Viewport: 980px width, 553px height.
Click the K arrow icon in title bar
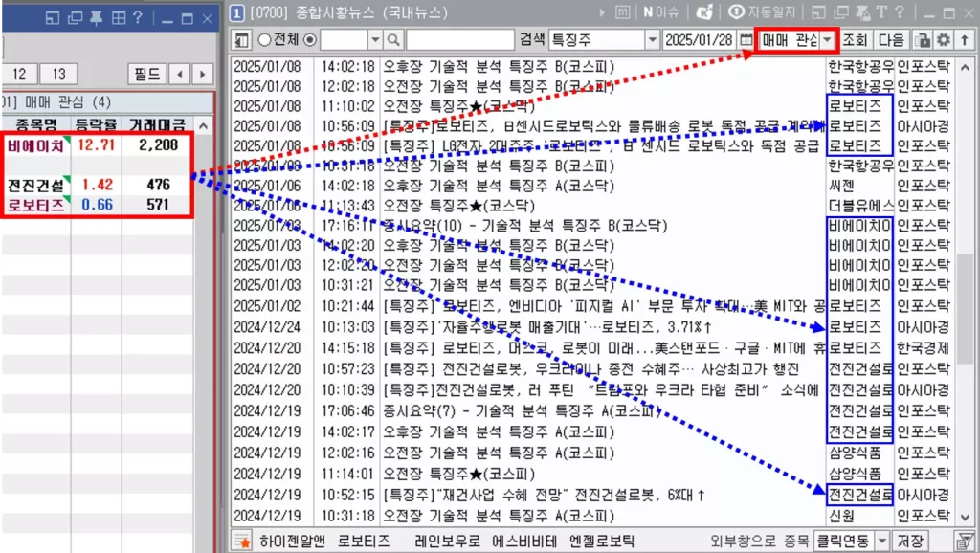[705, 11]
